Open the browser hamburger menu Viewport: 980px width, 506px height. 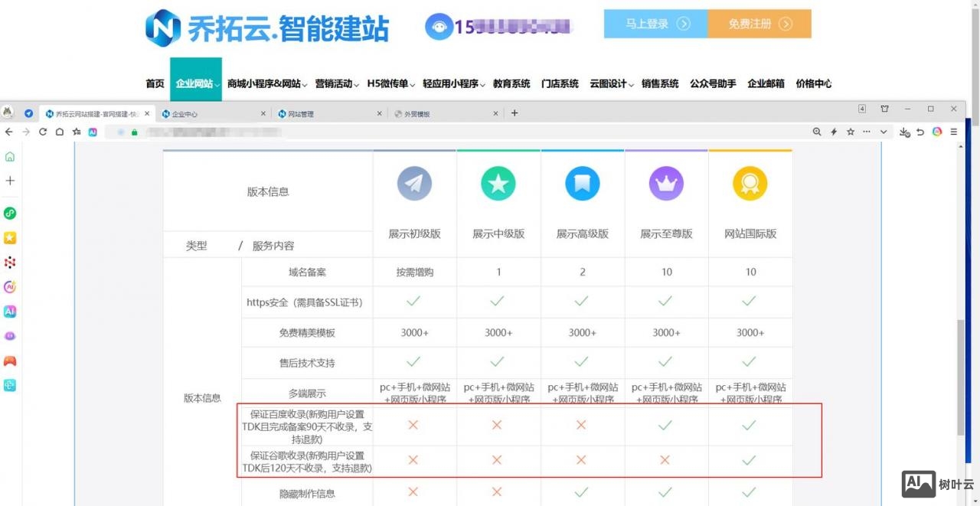954,131
